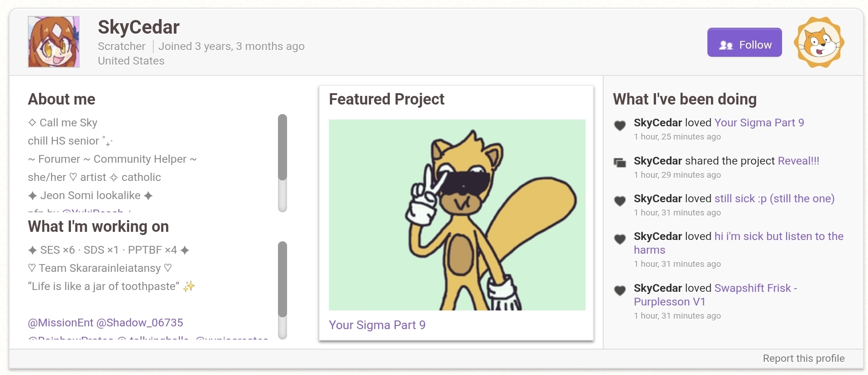
Task: Click the Scratch cat logo
Action: (x=819, y=42)
